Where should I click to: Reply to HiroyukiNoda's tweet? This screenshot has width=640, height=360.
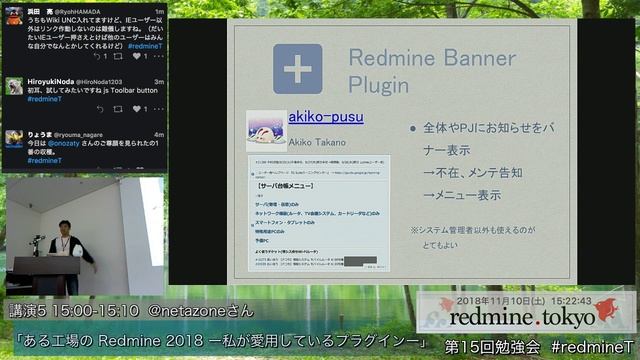tap(100, 109)
